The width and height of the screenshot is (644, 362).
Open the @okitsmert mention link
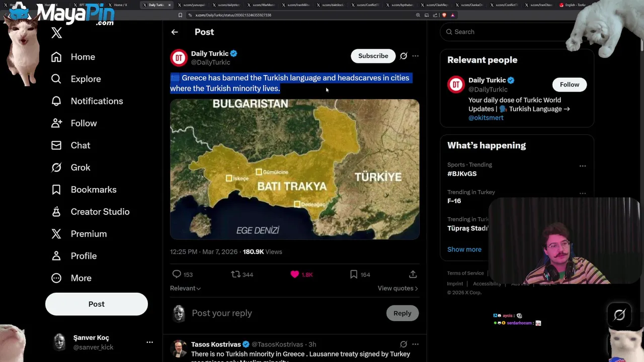486,118
